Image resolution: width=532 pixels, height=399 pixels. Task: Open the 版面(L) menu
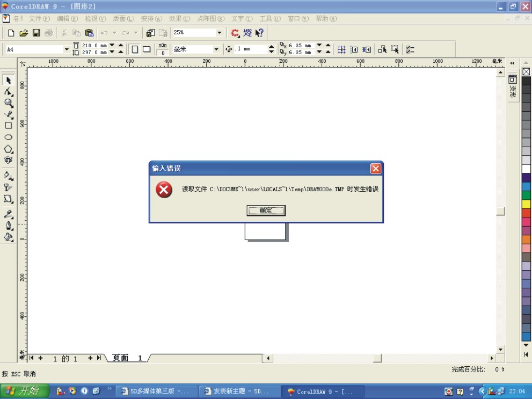click(x=123, y=19)
